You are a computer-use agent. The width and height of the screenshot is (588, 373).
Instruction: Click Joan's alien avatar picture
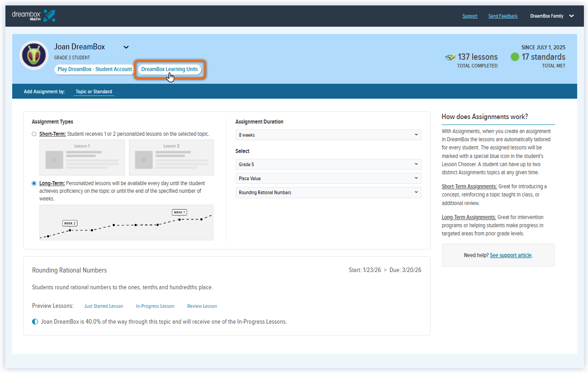point(34,55)
